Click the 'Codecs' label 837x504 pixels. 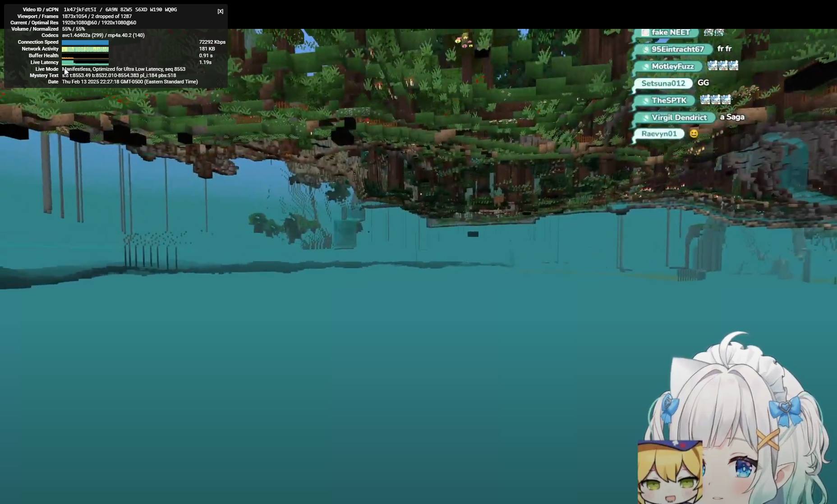(50, 35)
